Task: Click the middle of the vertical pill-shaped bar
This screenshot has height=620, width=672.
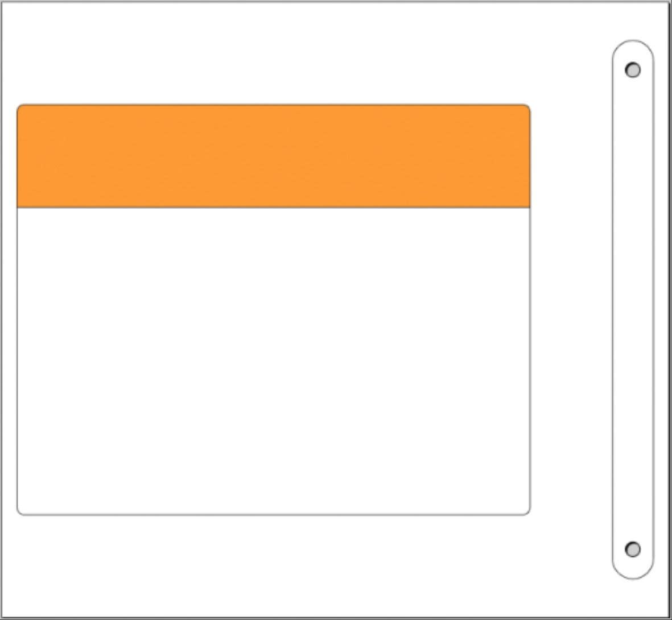Action: pyautogui.click(x=633, y=309)
